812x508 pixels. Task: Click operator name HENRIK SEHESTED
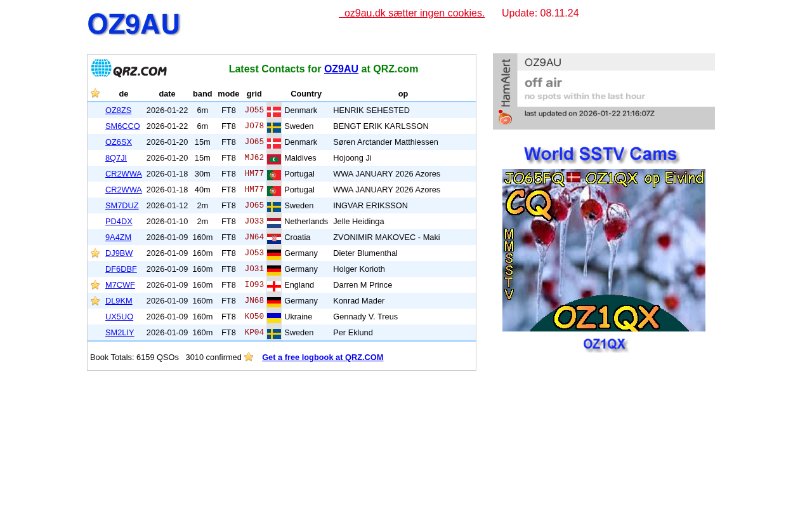372,110
